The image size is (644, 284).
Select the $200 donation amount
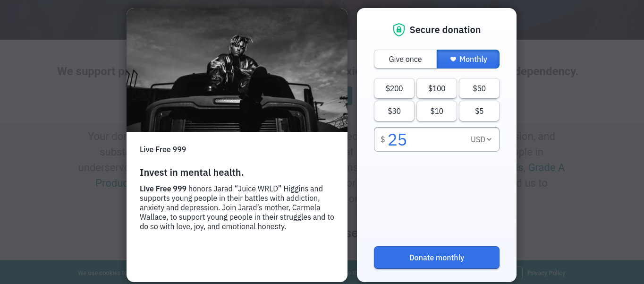pos(394,88)
